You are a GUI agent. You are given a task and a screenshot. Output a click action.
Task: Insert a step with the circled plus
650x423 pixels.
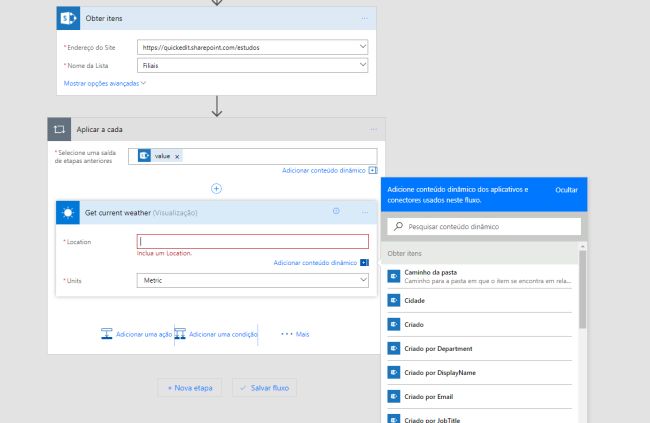(216, 189)
